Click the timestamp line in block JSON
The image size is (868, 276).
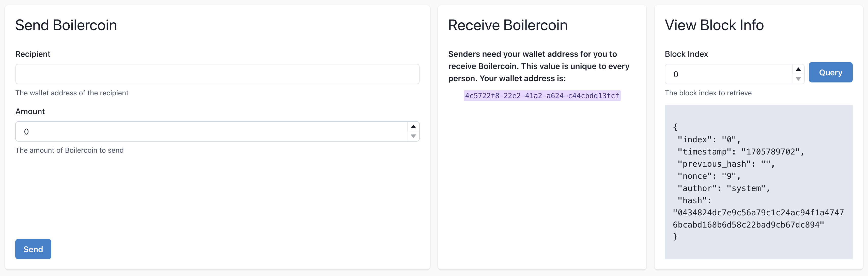(741, 152)
